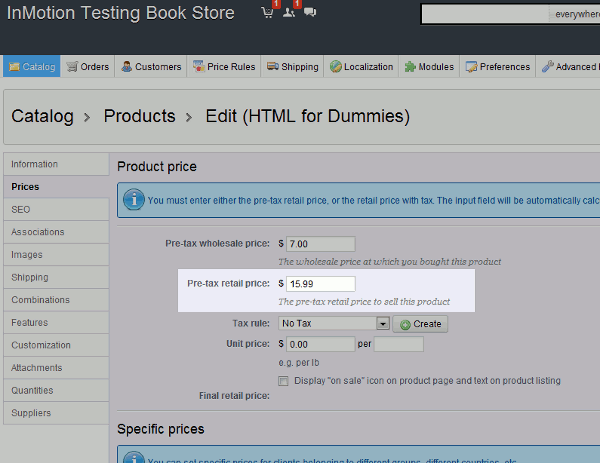
Task: Click the shopping cart orders notification icon
Action: (x=267, y=13)
